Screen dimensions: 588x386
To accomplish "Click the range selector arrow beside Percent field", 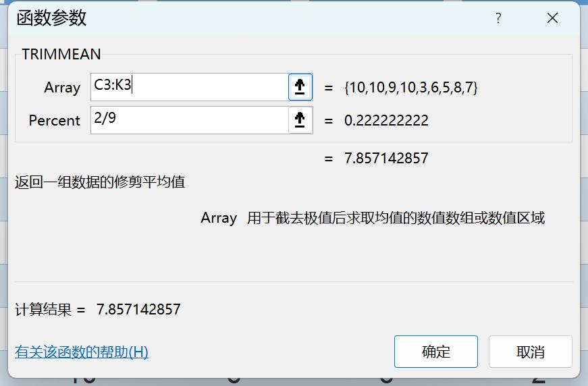I will (300, 120).
